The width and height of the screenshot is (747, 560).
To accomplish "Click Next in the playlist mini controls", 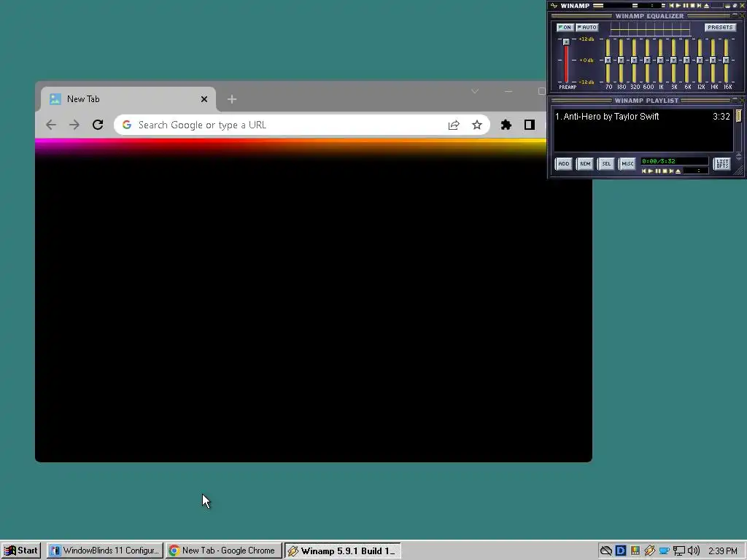I will (671, 171).
